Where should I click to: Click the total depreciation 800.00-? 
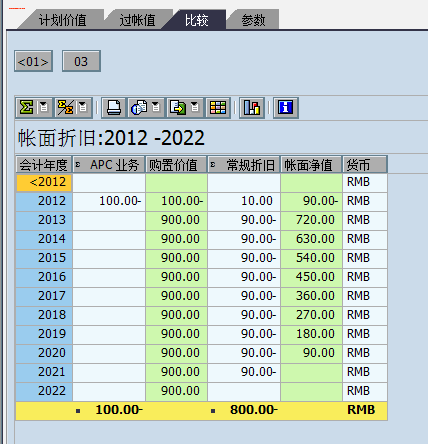click(253, 410)
